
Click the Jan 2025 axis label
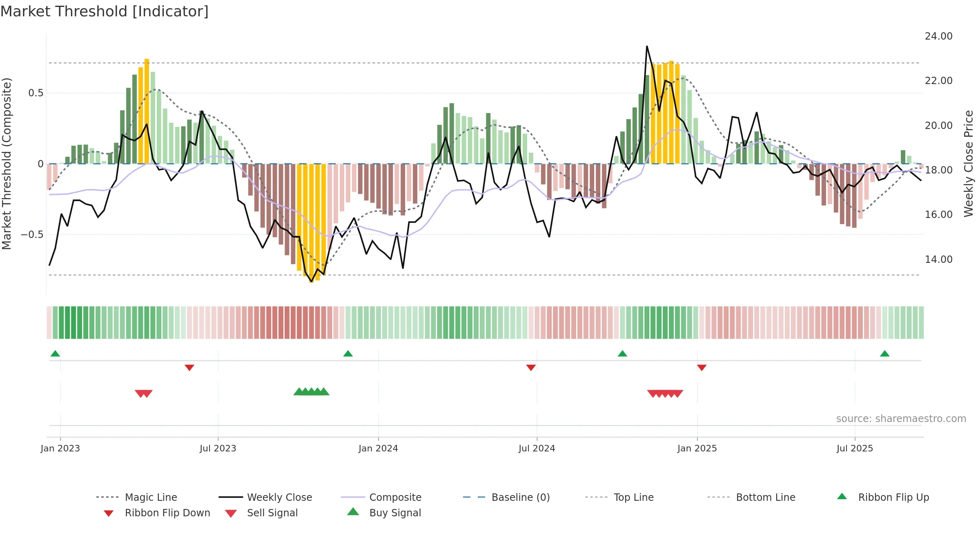pyautogui.click(x=697, y=448)
